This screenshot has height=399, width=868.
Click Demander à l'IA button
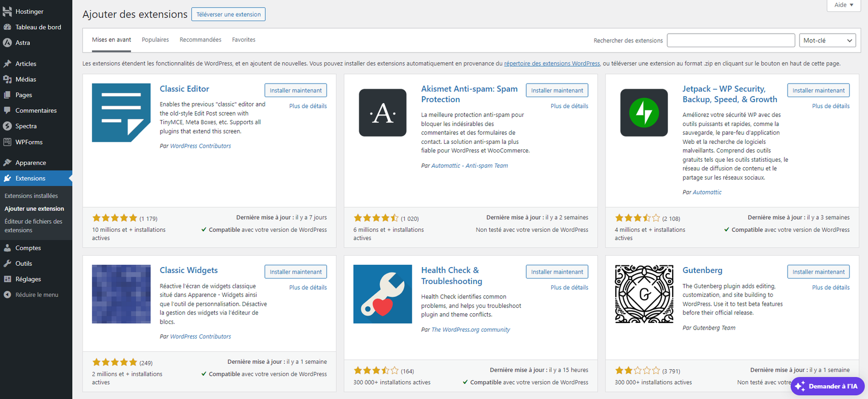click(827, 387)
